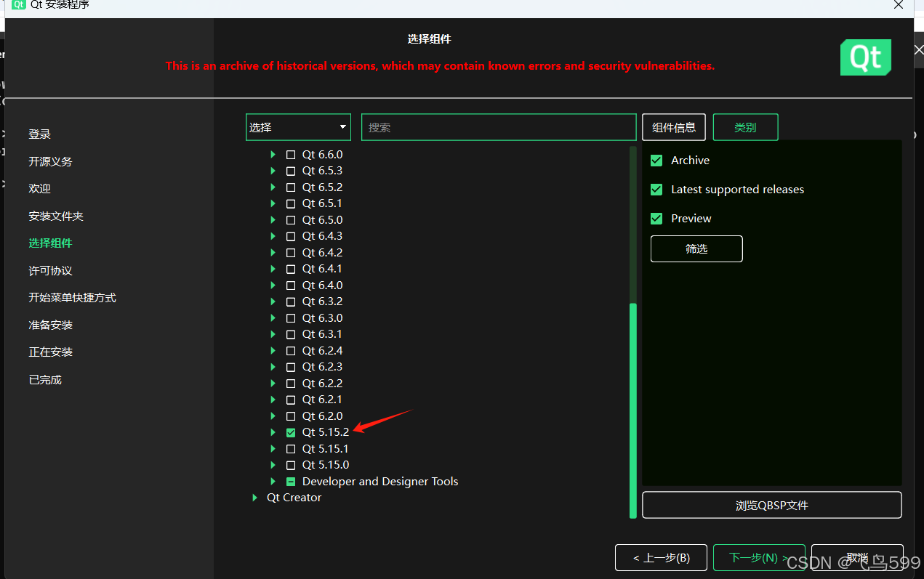Image resolution: width=924 pixels, height=579 pixels.
Task: Go to the 登录 step in sidebar
Action: click(x=40, y=134)
